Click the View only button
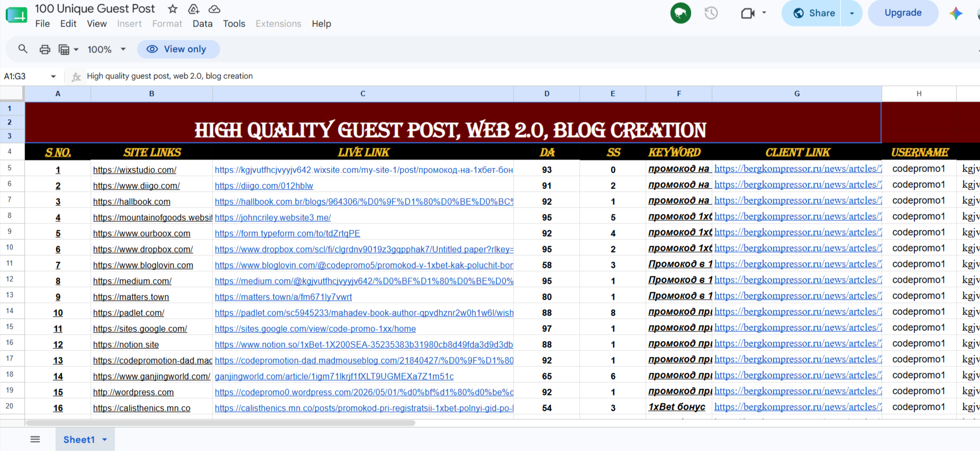Image resolution: width=980 pixels, height=451 pixels. (178, 49)
